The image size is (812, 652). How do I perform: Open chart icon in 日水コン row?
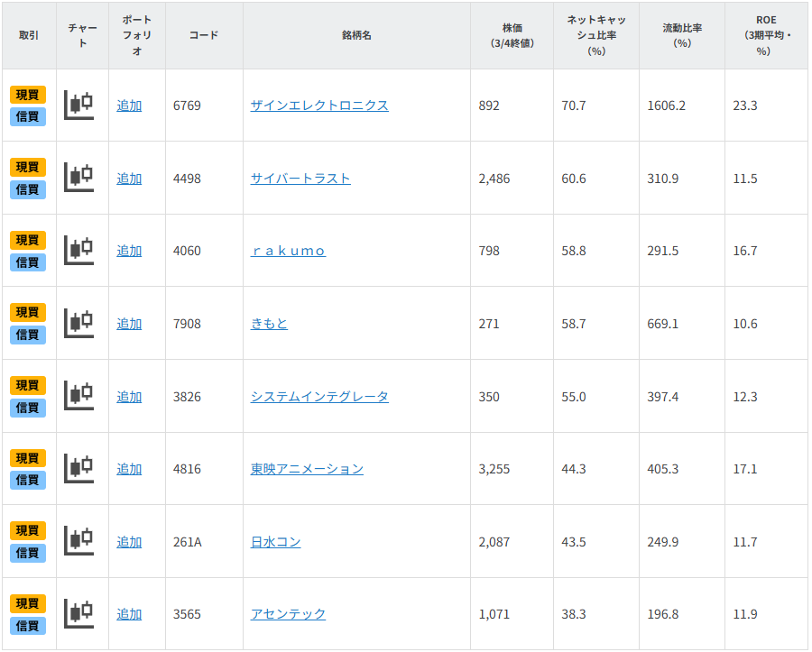pos(79,541)
